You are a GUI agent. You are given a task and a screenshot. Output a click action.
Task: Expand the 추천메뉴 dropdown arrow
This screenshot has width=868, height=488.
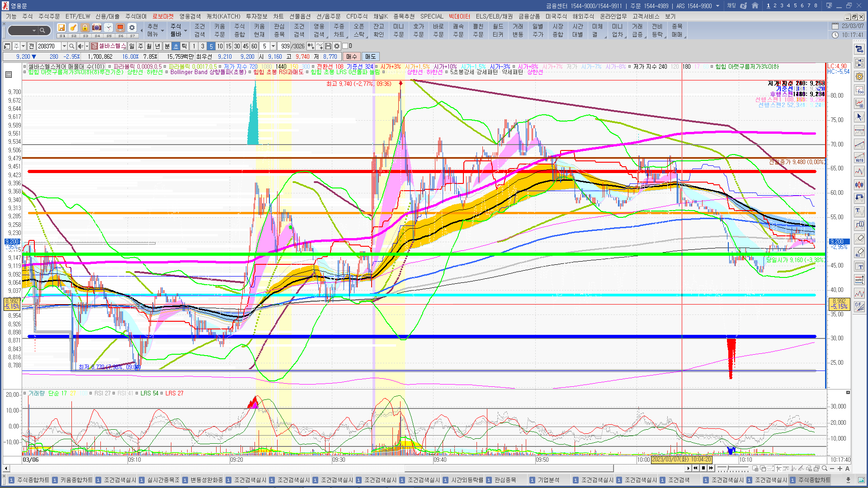162,31
